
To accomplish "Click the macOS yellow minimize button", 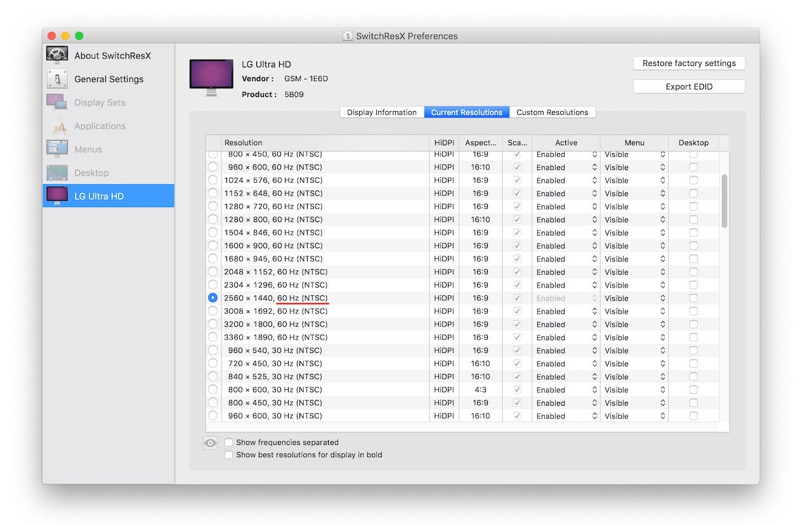I will (65, 36).
